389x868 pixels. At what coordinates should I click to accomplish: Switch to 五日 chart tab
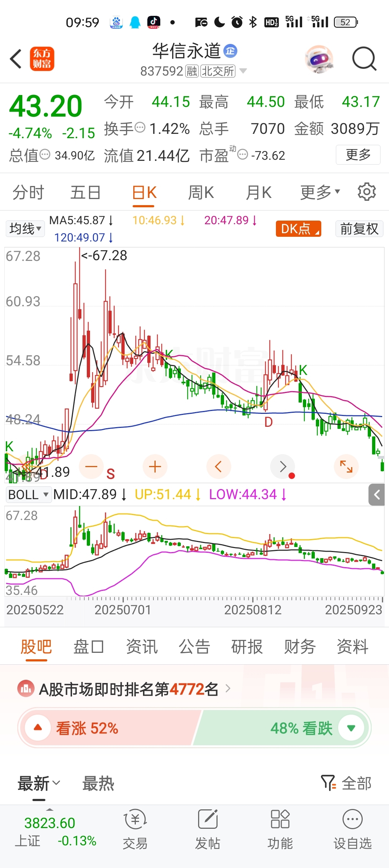click(85, 192)
